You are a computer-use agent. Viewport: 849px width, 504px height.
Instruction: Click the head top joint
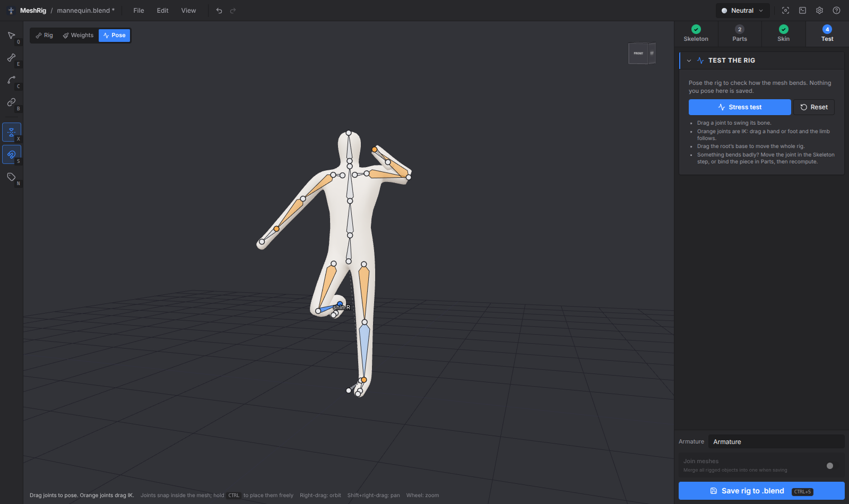[x=349, y=133]
